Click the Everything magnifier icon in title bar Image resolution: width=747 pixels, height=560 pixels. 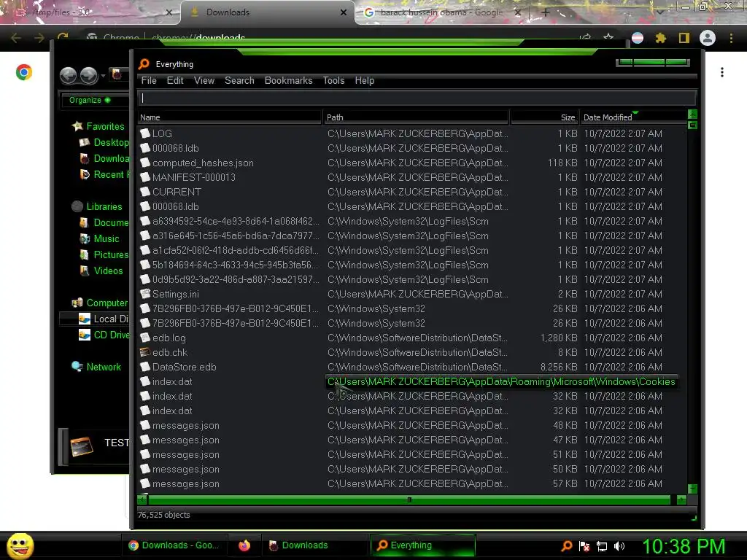[144, 64]
